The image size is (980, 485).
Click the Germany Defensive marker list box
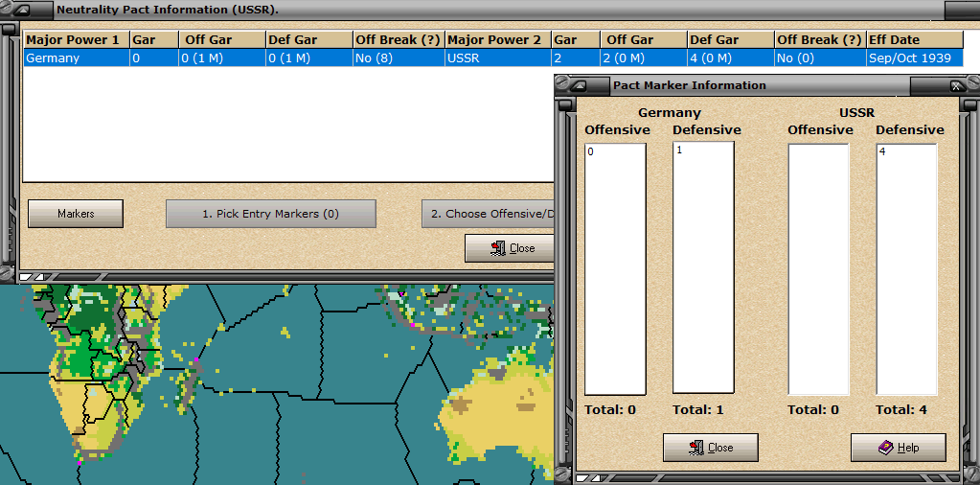coord(703,267)
